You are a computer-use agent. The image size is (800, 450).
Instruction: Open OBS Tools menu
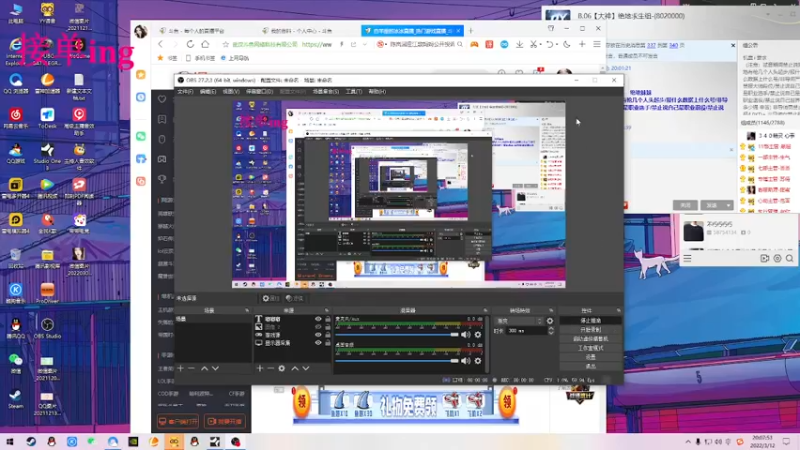click(354, 92)
